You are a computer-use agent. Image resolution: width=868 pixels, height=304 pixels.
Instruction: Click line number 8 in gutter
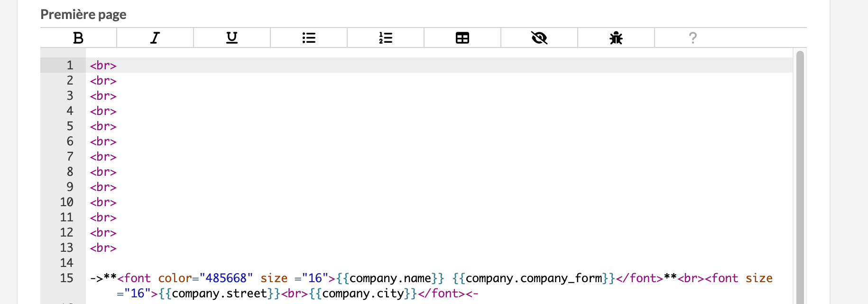point(70,171)
